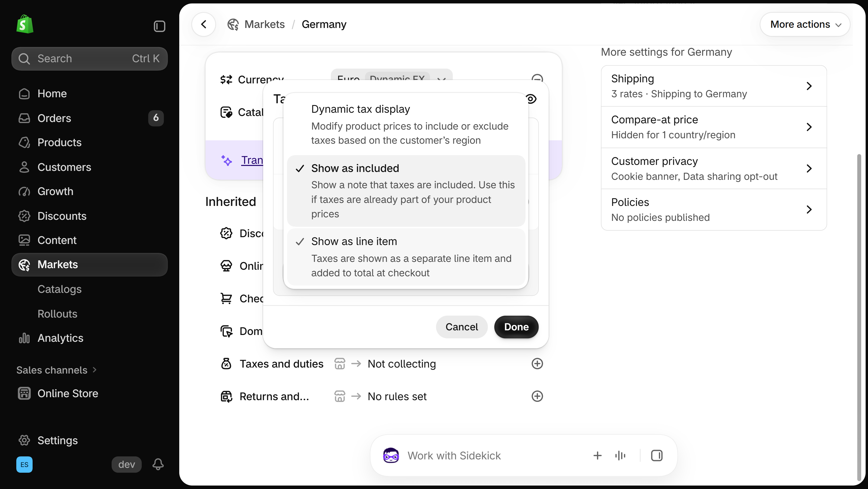The width and height of the screenshot is (868, 489).
Task: Open Settings via the gear icon
Action: [24, 440]
